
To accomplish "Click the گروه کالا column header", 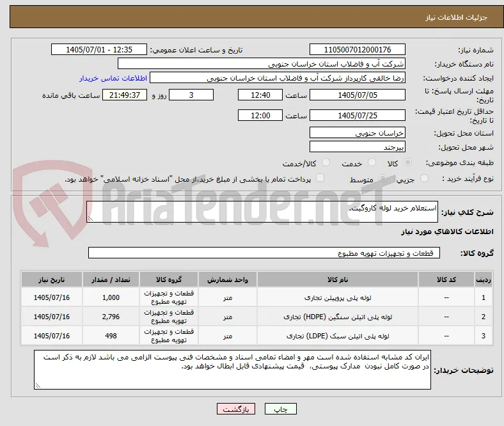I will [169, 280].
